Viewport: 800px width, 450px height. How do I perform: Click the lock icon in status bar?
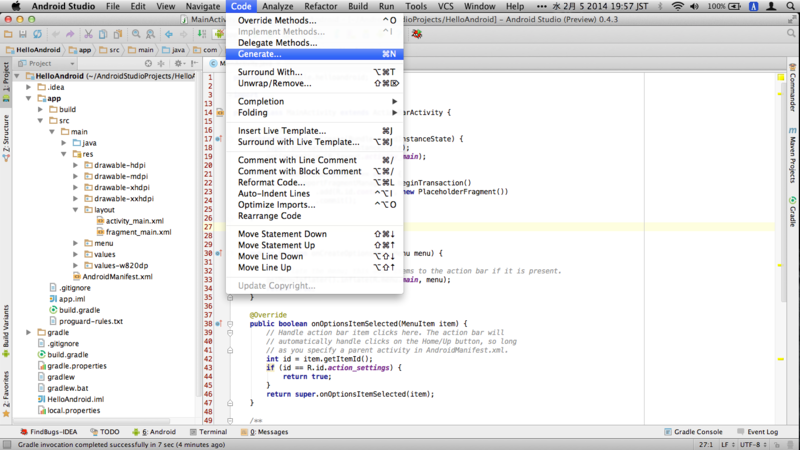click(777, 444)
